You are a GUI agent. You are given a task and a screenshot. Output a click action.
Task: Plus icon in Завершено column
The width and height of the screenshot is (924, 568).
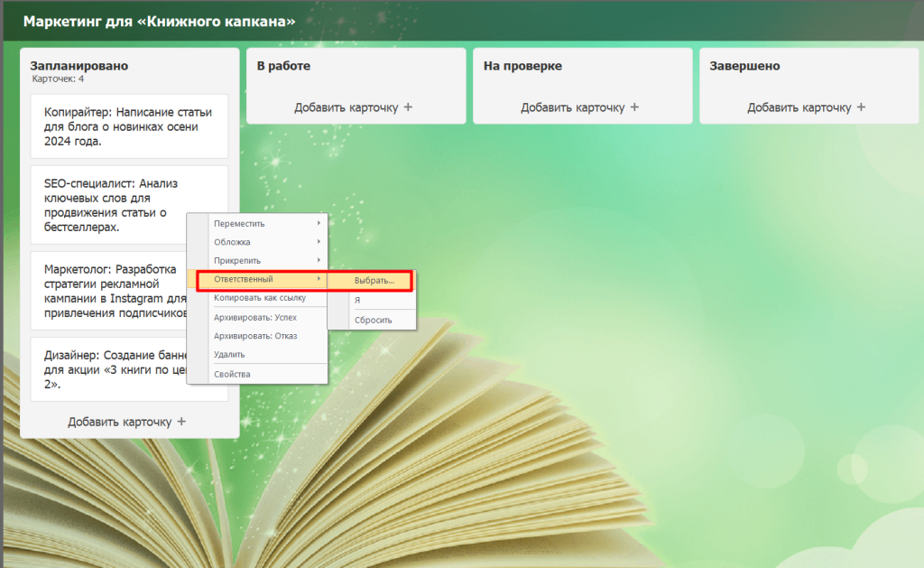(862, 107)
